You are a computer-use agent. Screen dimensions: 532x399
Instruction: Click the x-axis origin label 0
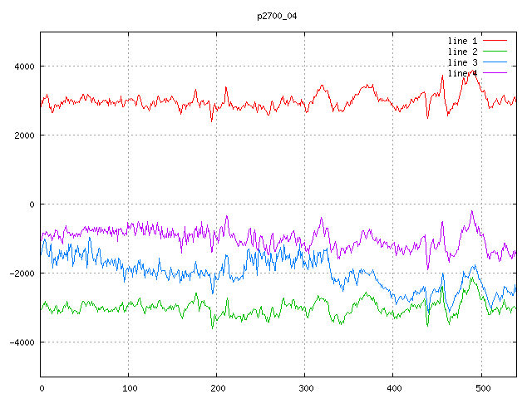tap(42, 388)
